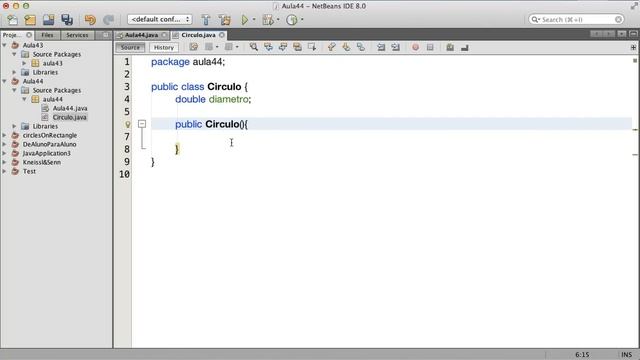Click the Profile Project clock icon

tap(291, 20)
